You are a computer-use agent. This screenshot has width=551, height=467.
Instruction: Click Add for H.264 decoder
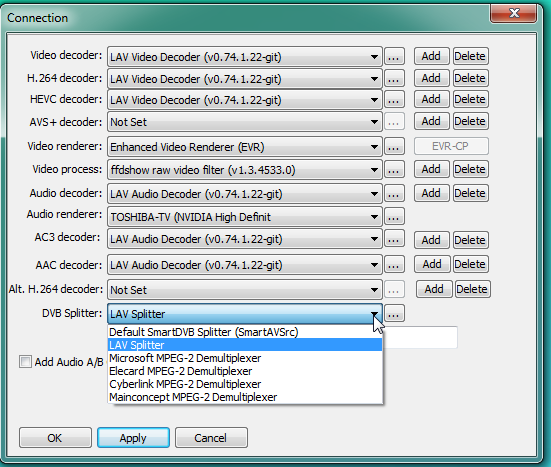(x=432, y=78)
